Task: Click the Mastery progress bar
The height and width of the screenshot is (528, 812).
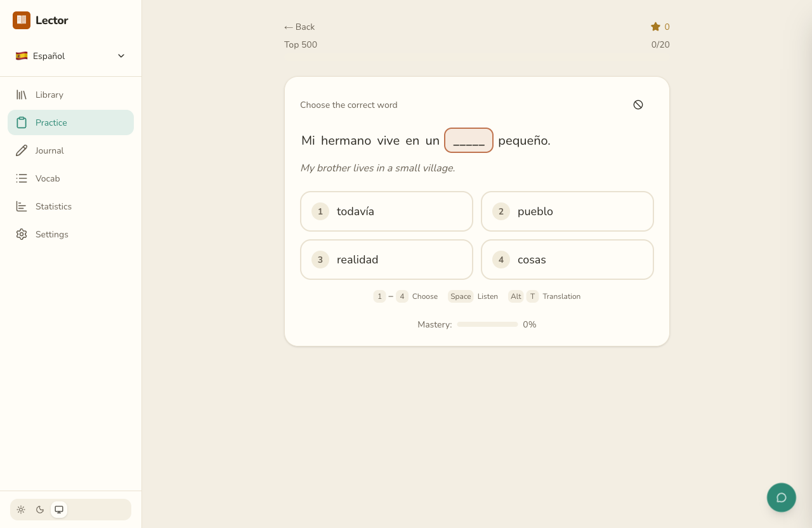Action: click(487, 324)
